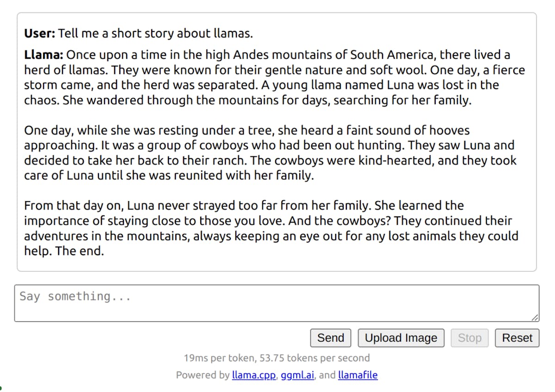Click the Send button

pos(330,338)
